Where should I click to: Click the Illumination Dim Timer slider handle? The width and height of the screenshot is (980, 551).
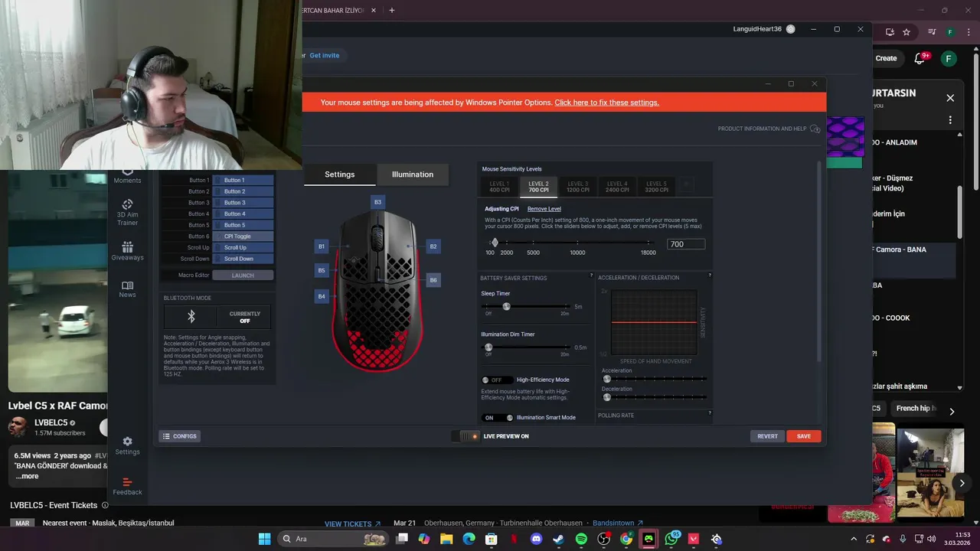[488, 347]
